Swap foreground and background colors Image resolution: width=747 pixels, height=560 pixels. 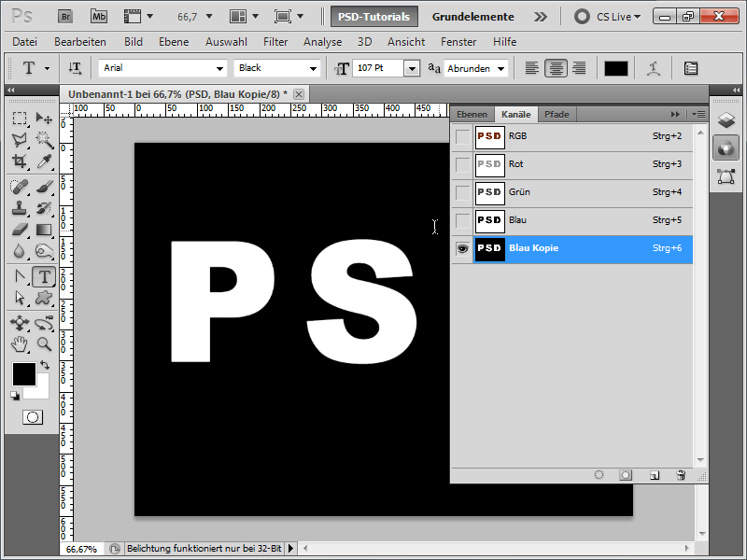[45, 365]
